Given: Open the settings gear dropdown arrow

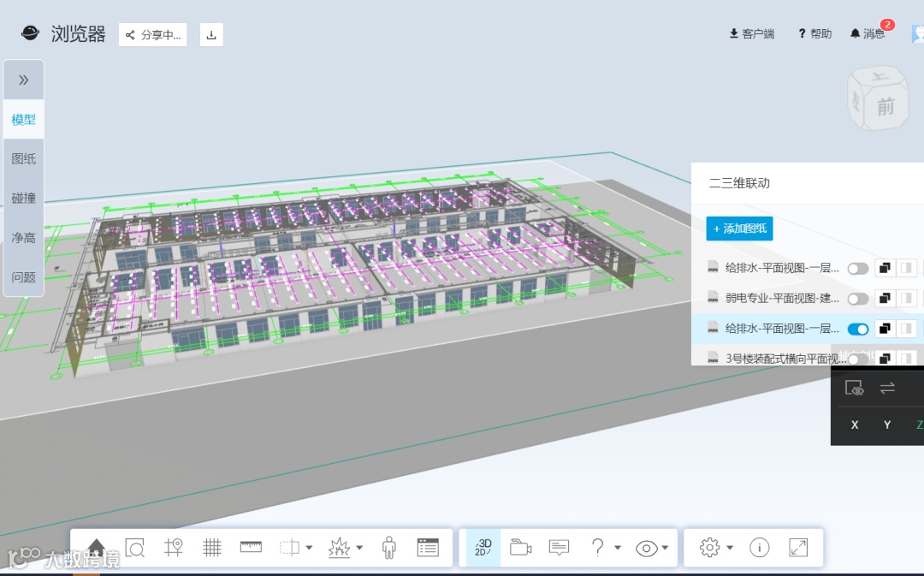Looking at the screenshot, I should [730, 548].
